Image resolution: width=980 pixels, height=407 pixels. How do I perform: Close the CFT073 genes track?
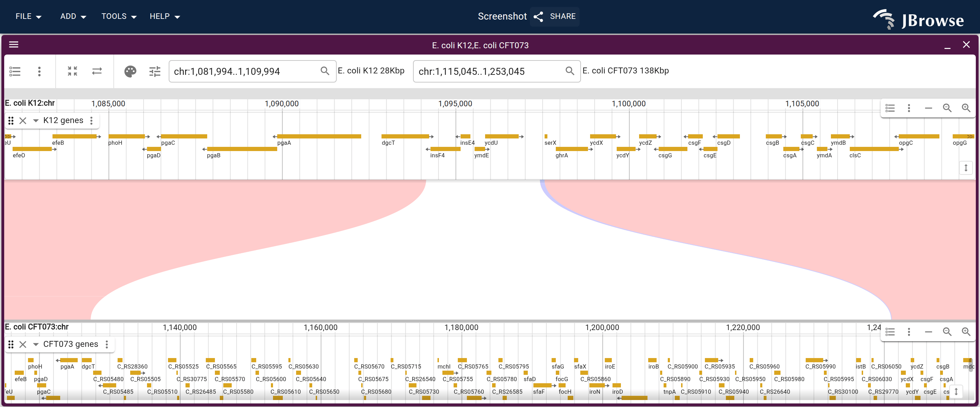click(23, 345)
